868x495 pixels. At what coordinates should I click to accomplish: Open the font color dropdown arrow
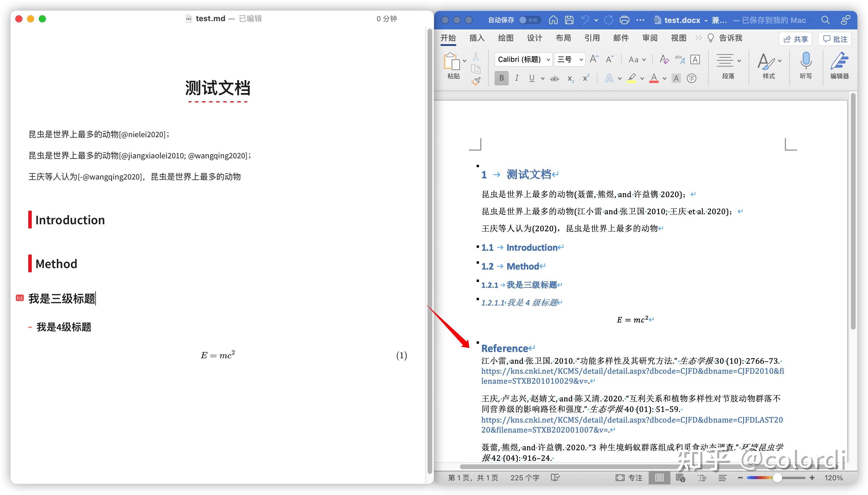click(664, 79)
